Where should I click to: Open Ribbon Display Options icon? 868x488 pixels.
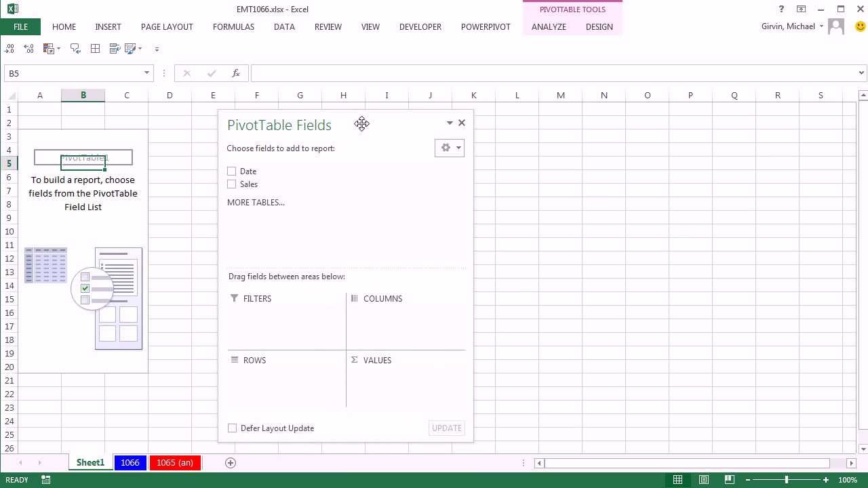pos(802,9)
